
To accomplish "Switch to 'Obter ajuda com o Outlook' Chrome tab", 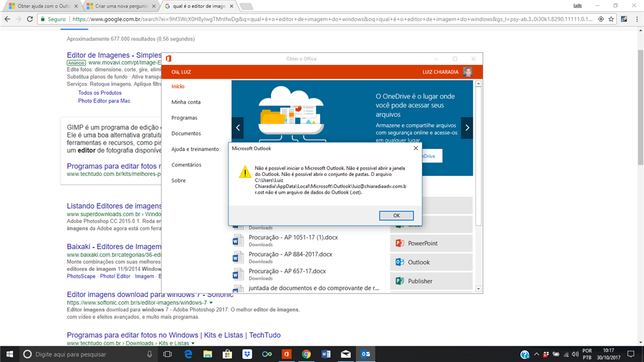I will click(x=43, y=6).
